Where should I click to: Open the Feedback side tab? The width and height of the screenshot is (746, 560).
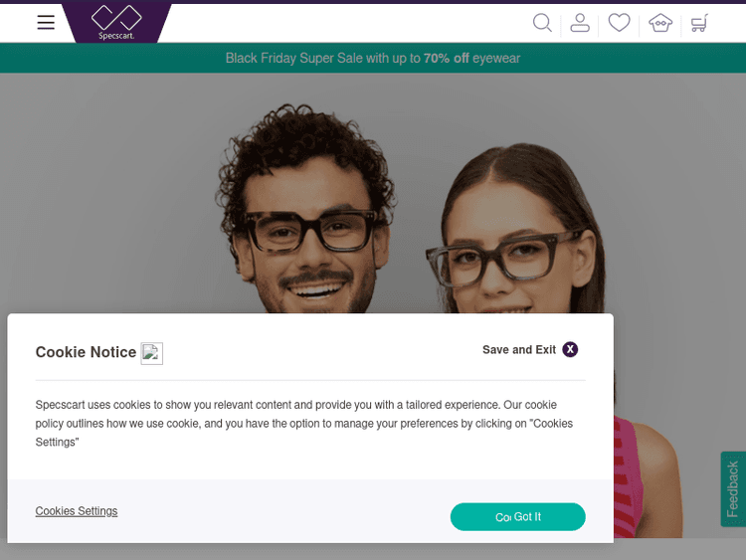click(x=733, y=489)
